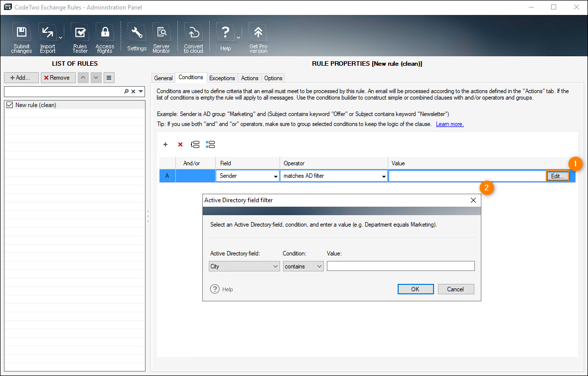588x376 pixels.
Task: Click the Convert to cloud icon
Action: pos(193,37)
